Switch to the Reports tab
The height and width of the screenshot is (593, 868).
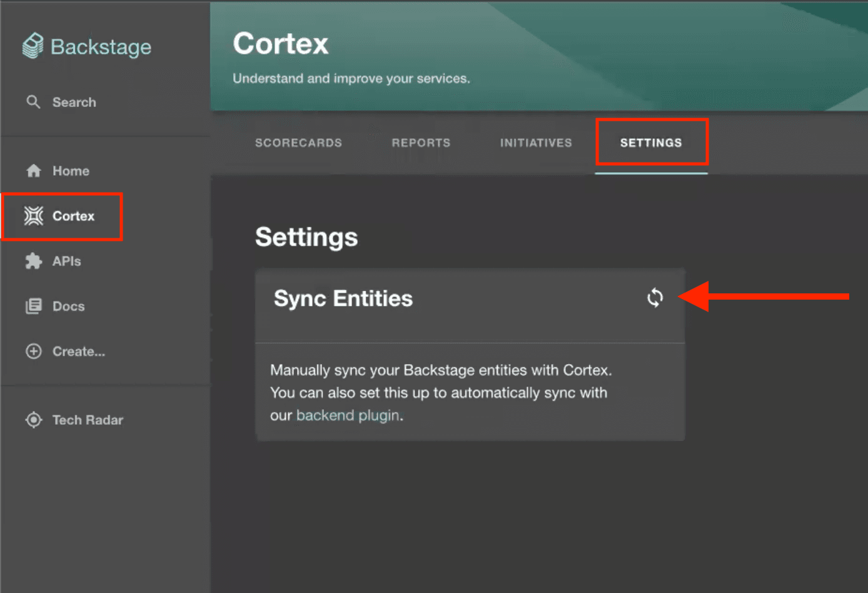(x=421, y=143)
